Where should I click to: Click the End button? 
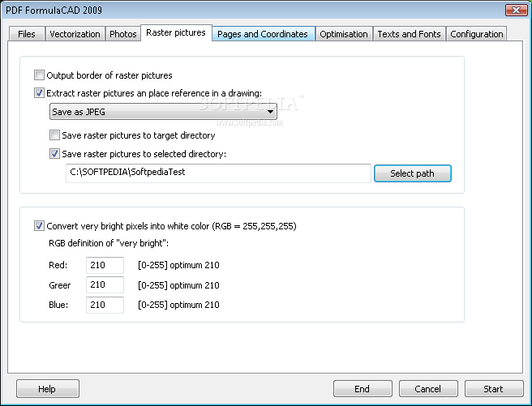(363, 389)
